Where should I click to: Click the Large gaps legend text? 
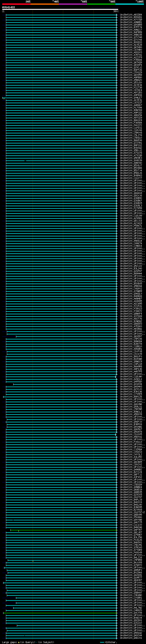click(28, 642)
